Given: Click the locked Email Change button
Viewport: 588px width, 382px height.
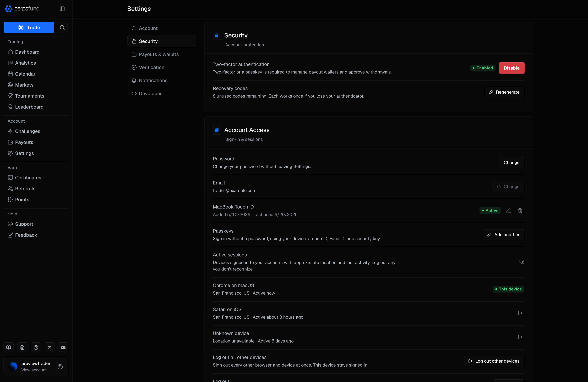Looking at the screenshot, I should pos(508,187).
